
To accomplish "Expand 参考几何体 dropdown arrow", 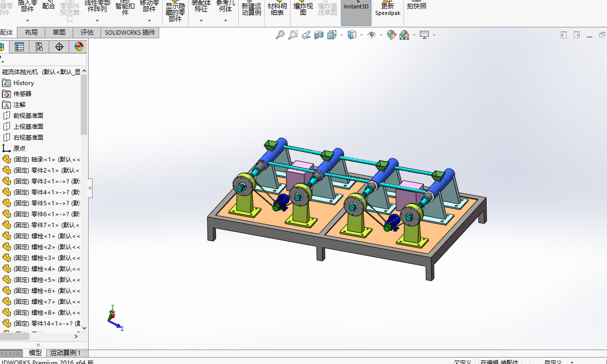I will click(225, 20).
